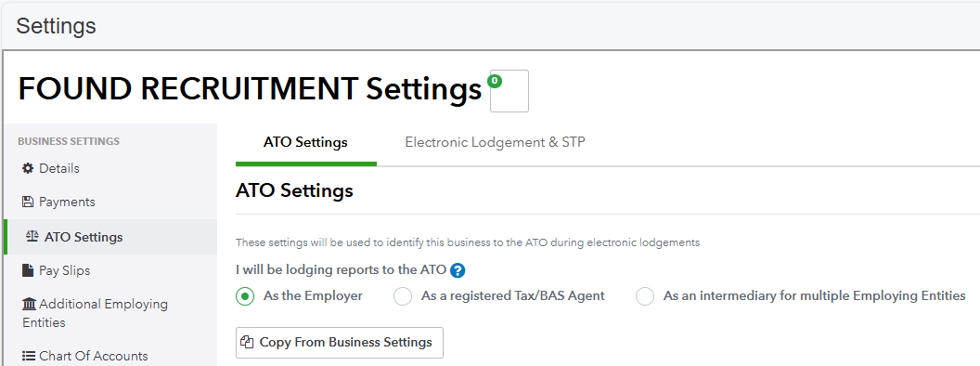Open the Electronic Lodgement & STP tab
This screenshot has height=366, width=980.
495,142
